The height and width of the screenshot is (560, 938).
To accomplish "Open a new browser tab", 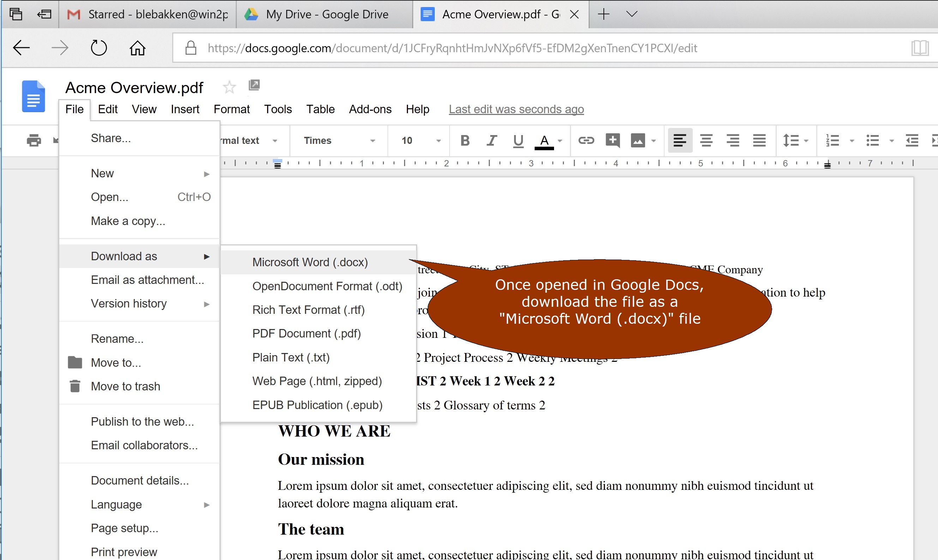I will 603,14.
